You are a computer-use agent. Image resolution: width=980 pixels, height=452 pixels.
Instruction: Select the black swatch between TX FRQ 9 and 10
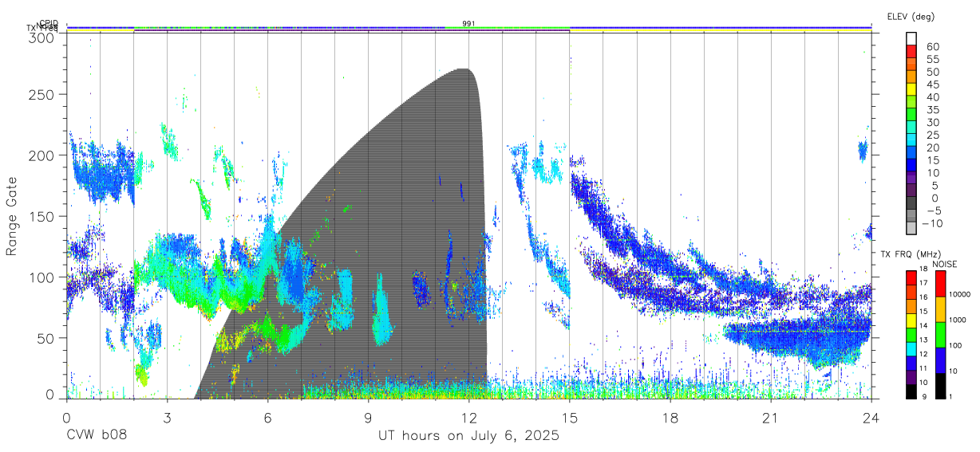(x=911, y=391)
